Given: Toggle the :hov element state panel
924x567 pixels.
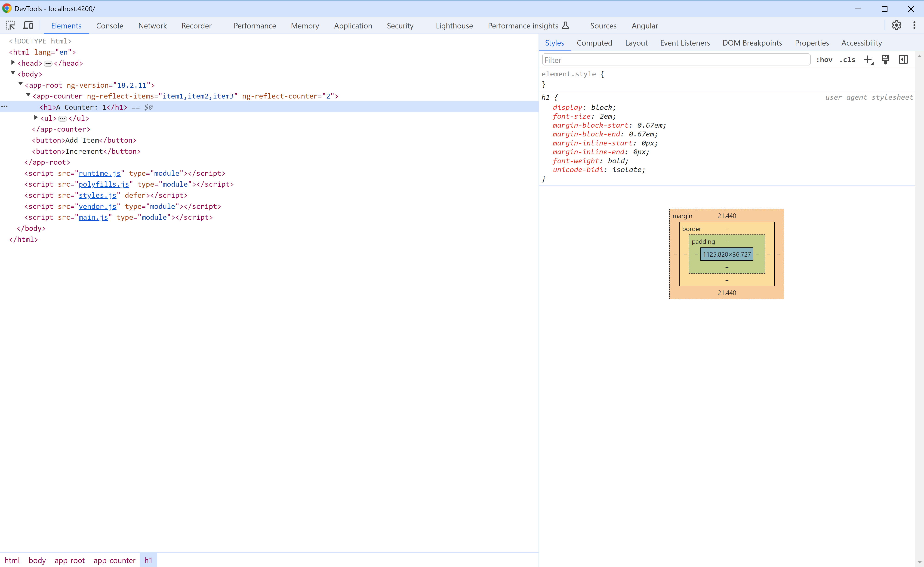Looking at the screenshot, I should pyautogui.click(x=824, y=60).
